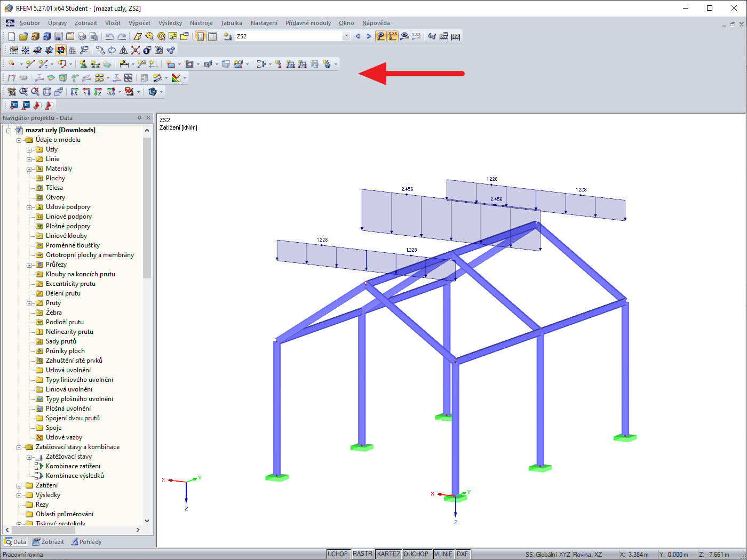The width and height of the screenshot is (747, 560).
Task: Select the new line tool icon
Action: point(30,64)
